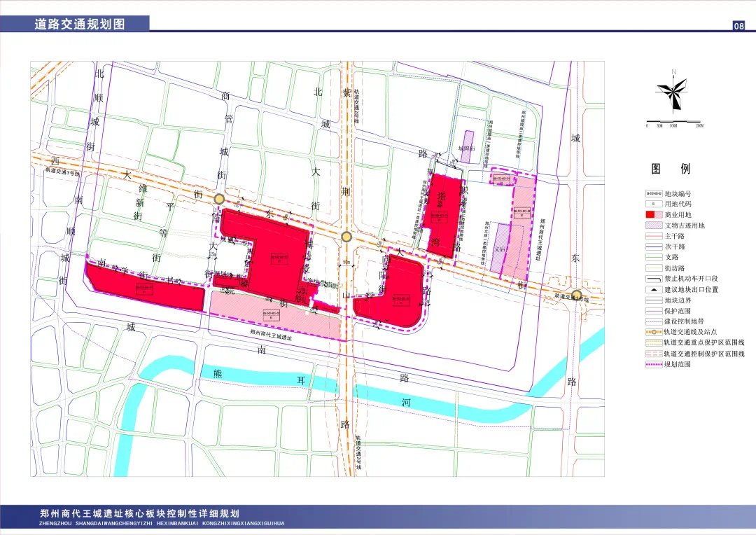
Task: Click the metro station marker near 南大街
Action: (x=219, y=199)
